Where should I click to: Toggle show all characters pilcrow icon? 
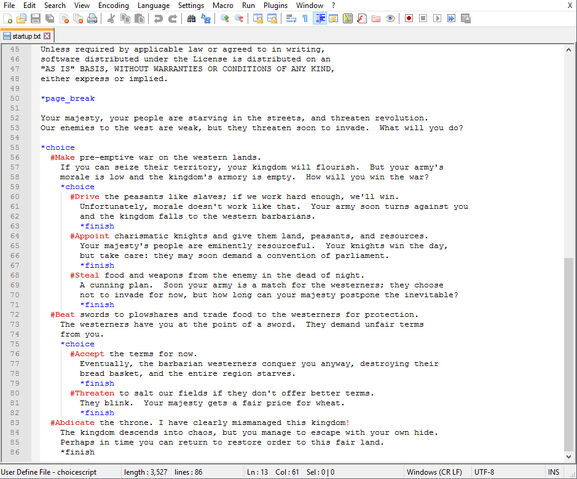(x=305, y=18)
